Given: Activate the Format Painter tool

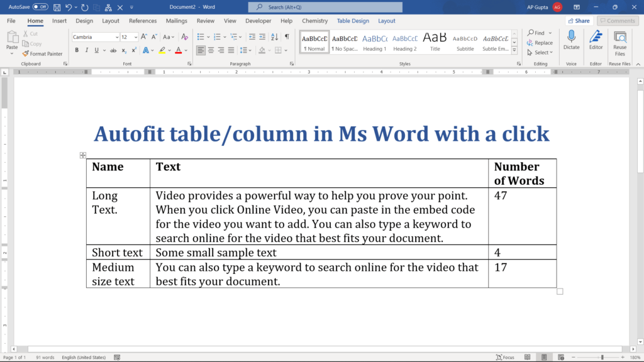Looking at the screenshot, I should [x=43, y=53].
